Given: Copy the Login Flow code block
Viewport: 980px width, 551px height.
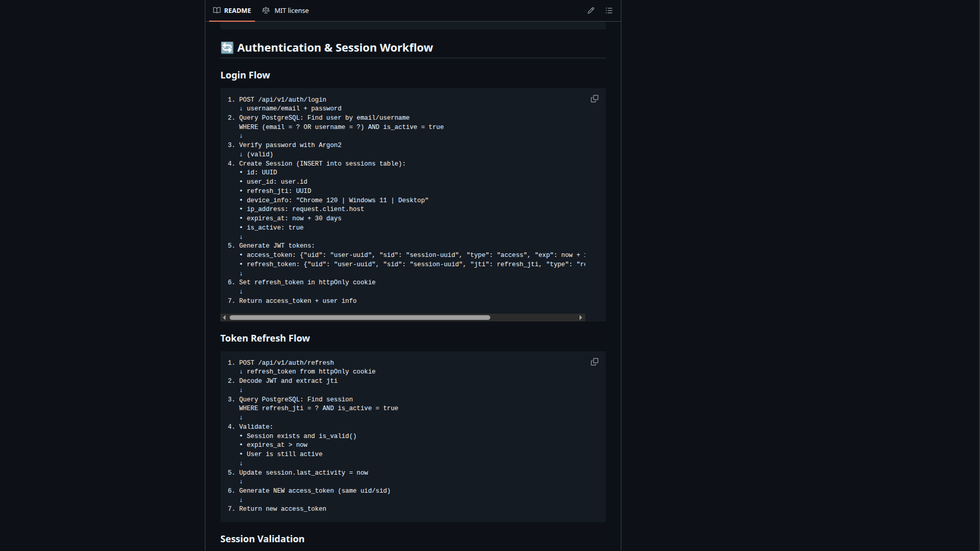Looking at the screenshot, I should pos(595,99).
